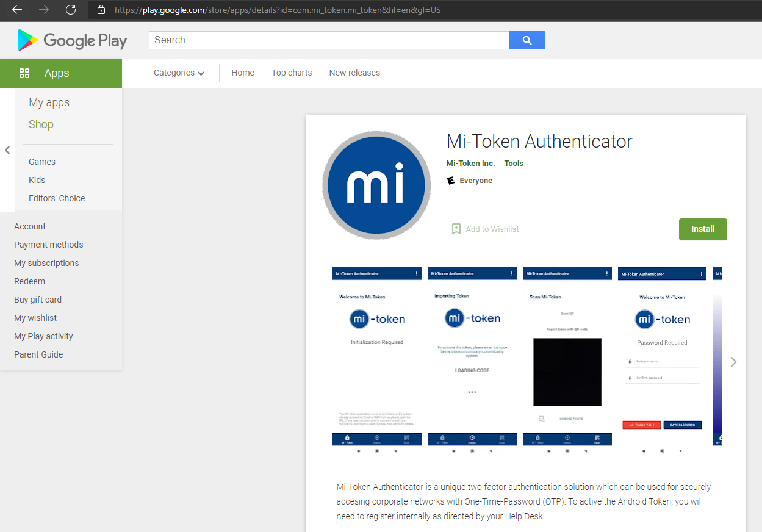This screenshot has width=762, height=532.
Task: Collapse sidebar with the left chevron
Action: tap(7, 150)
